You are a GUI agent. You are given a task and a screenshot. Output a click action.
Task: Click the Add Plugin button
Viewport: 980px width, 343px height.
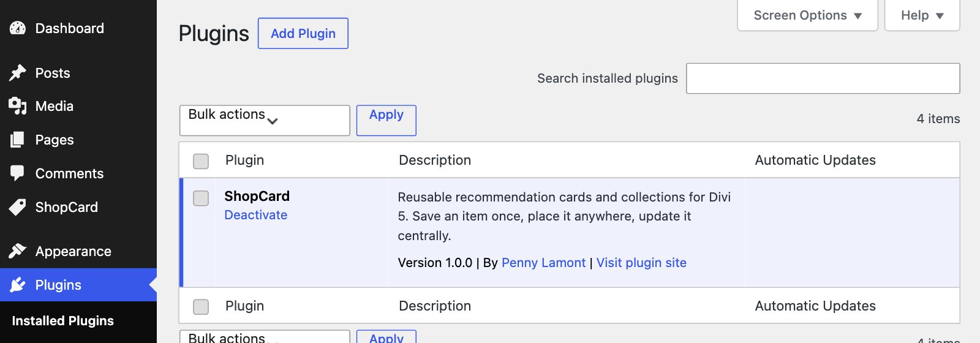(x=303, y=34)
